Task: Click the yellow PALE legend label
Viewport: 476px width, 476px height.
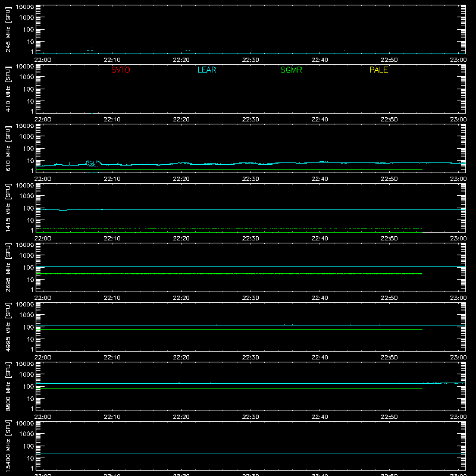Action: click(x=378, y=70)
